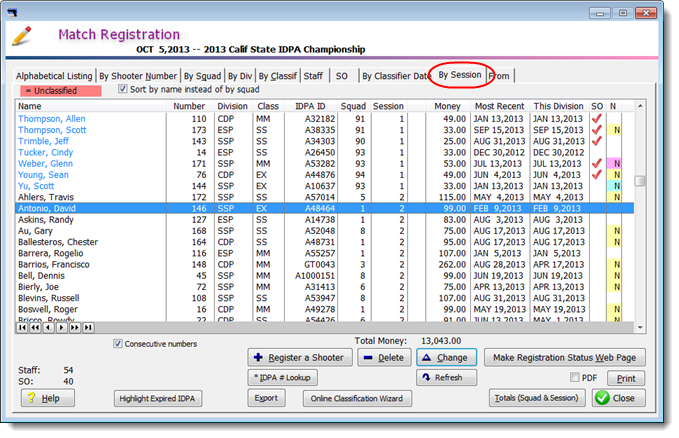Click page-back double arrow navigation icon

[35, 328]
